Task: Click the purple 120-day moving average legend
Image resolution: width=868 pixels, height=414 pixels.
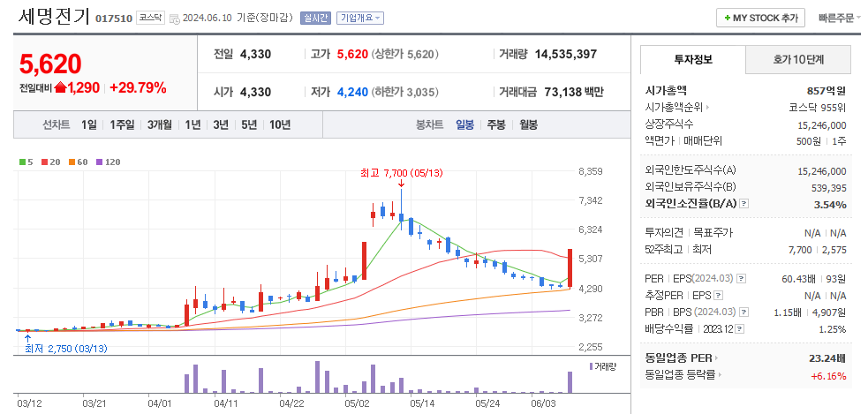Action: click(108, 162)
